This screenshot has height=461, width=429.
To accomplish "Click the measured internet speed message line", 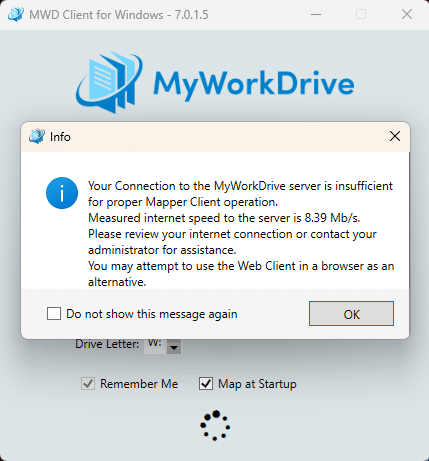I will point(224,218).
